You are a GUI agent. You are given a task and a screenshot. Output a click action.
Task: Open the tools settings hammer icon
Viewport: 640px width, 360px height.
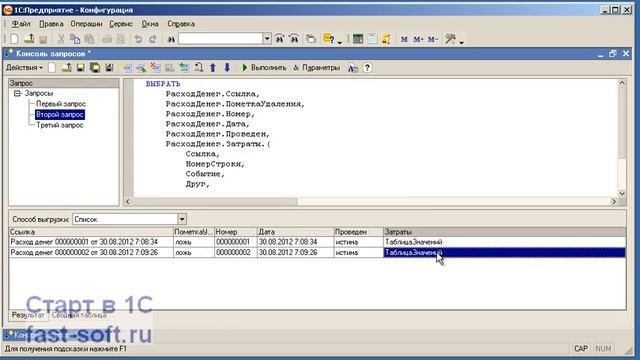450,39
